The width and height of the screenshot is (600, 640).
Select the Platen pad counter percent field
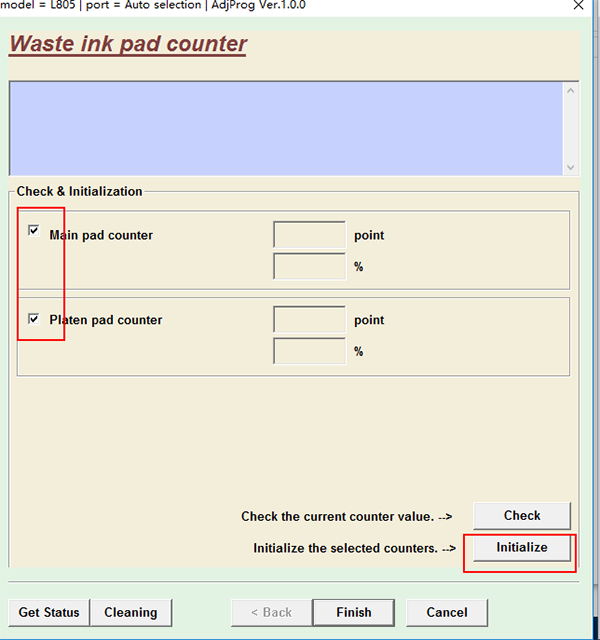point(309,351)
